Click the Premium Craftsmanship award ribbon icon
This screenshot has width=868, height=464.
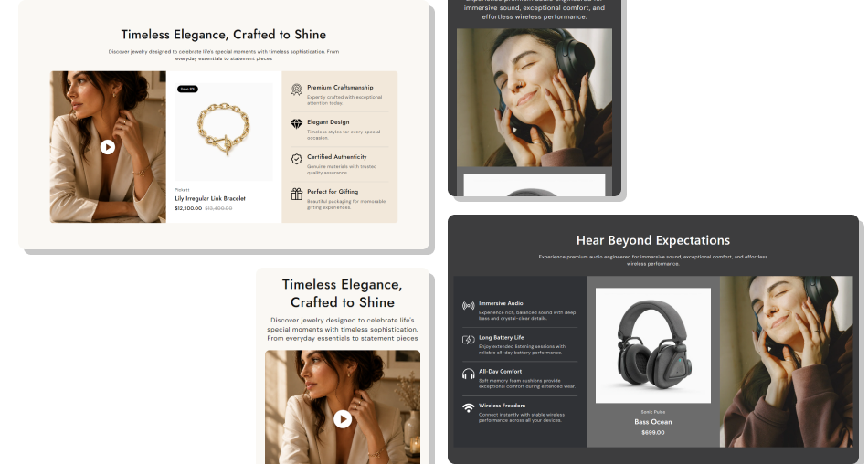[x=297, y=90]
